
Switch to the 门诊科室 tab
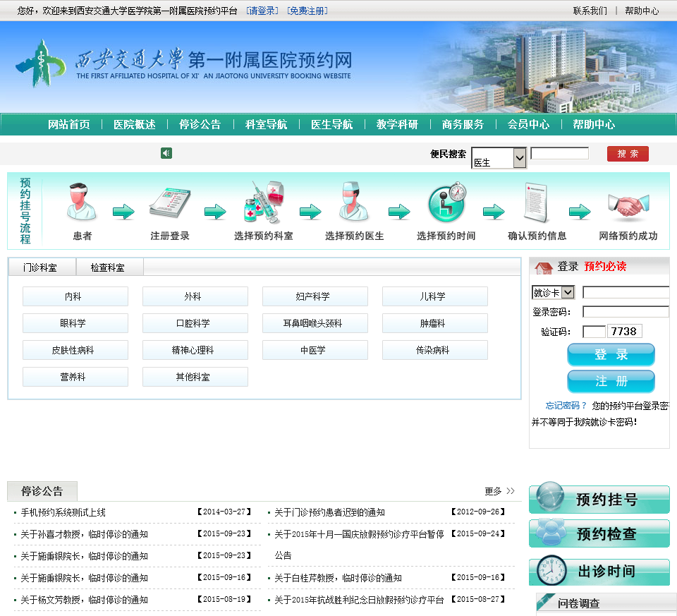42,267
